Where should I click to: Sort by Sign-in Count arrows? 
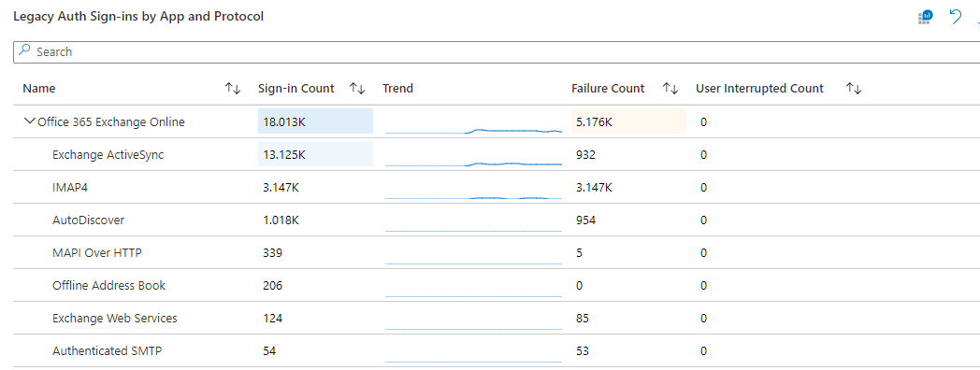357,89
